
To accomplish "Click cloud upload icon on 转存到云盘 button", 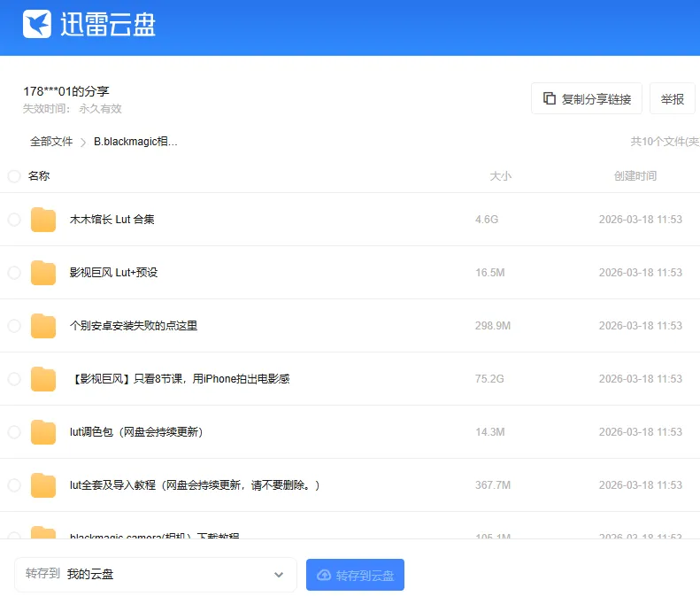I will [x=324, y=575].
